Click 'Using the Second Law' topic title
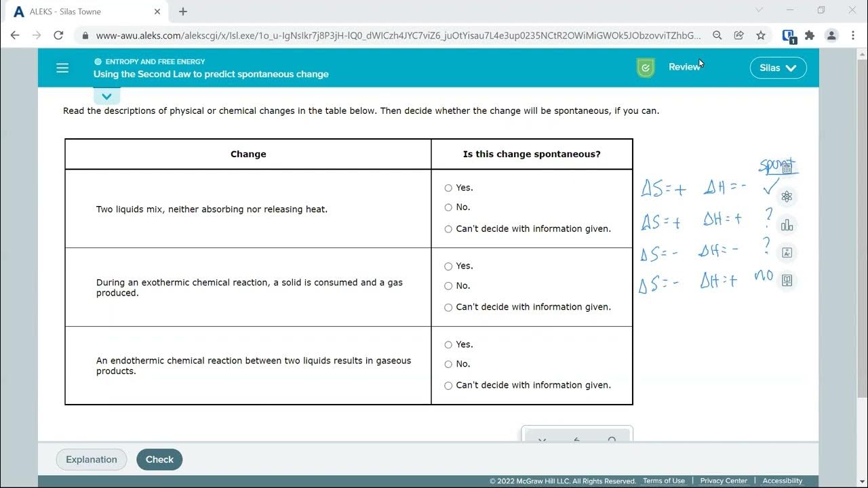 tap(211, 75)
